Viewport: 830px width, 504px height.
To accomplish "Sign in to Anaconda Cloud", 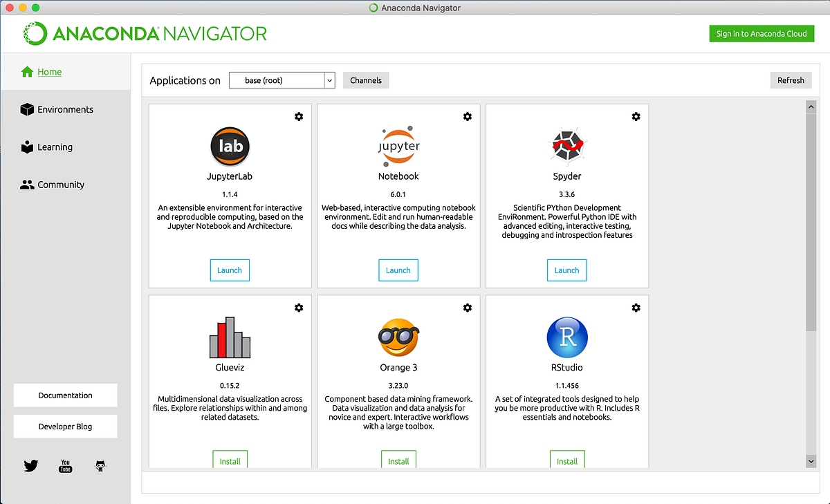I will (x=762, y=33).
